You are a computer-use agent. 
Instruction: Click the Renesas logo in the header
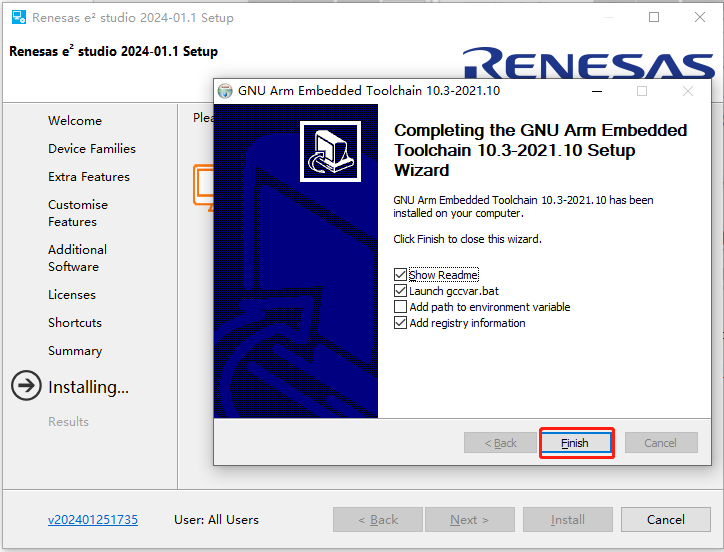coord(588,64)
